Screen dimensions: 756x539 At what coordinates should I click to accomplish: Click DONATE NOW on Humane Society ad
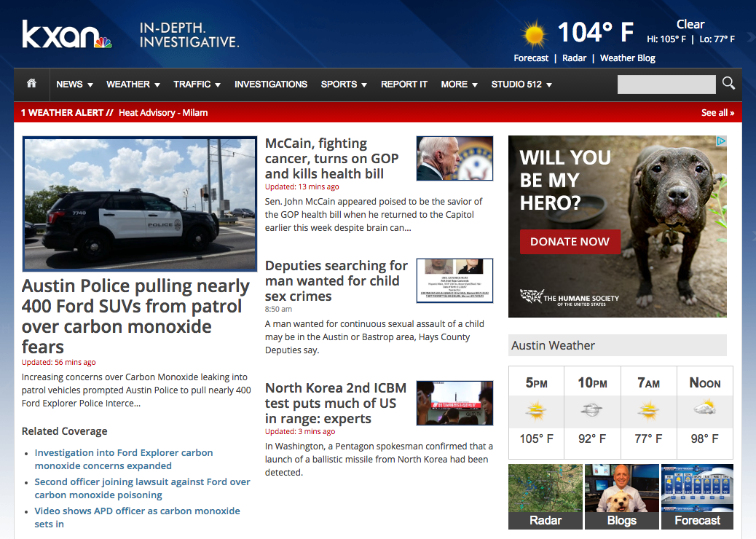pos(570,242)
